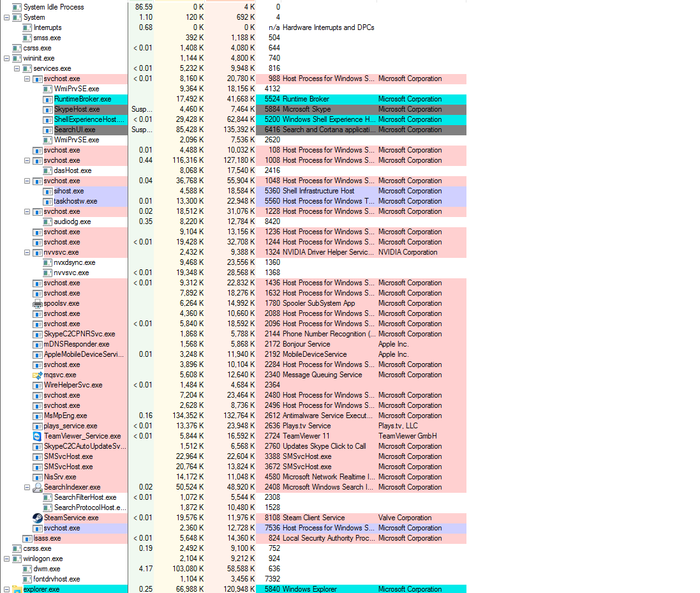Click the 'Steam Client Service' description
700x593 pixels.
coord(313,518)
